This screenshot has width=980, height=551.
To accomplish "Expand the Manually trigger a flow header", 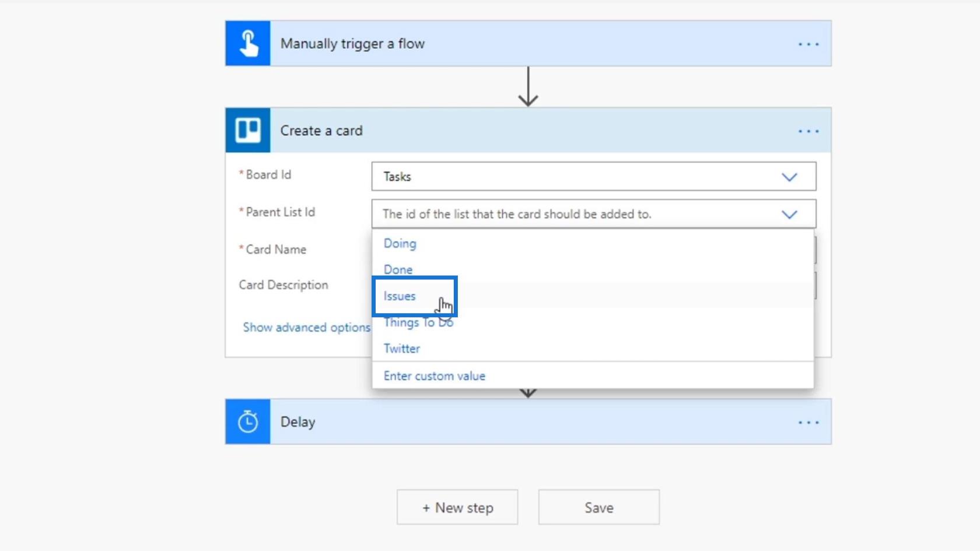I will click(528, 44).
